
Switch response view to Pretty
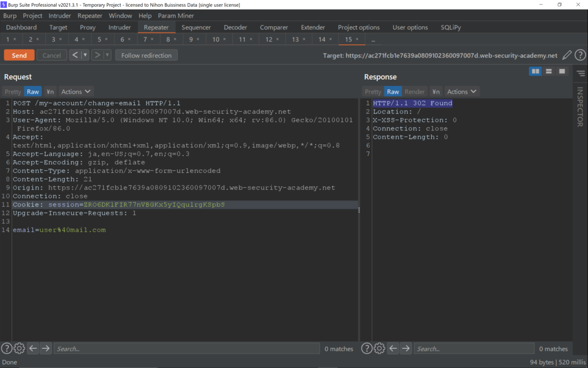373,92
